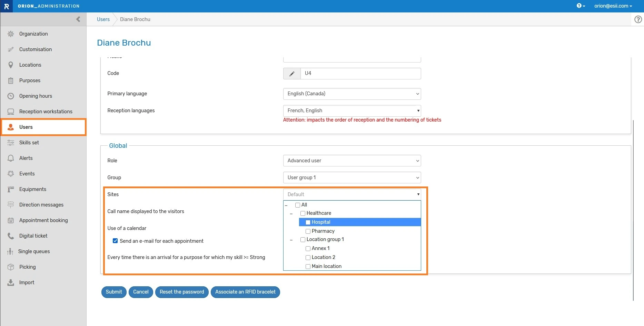The height and width of the screenshot is (326, 644).
Task: Click the Alerts bell icon
Action: (x=11, y=158)
